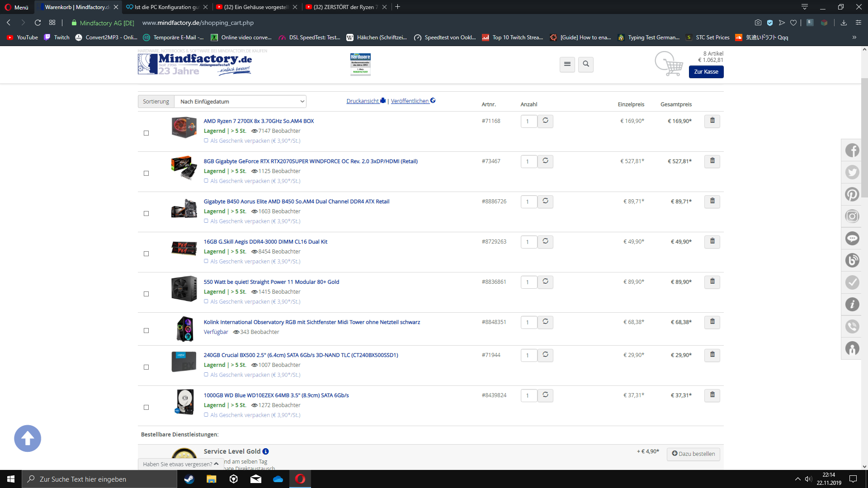The height and width of the screenshot is (488, 868).
Task: Switch to 'Ein Gehäuse vorgestellt' YouTube tab
Action: pos(256,7)
